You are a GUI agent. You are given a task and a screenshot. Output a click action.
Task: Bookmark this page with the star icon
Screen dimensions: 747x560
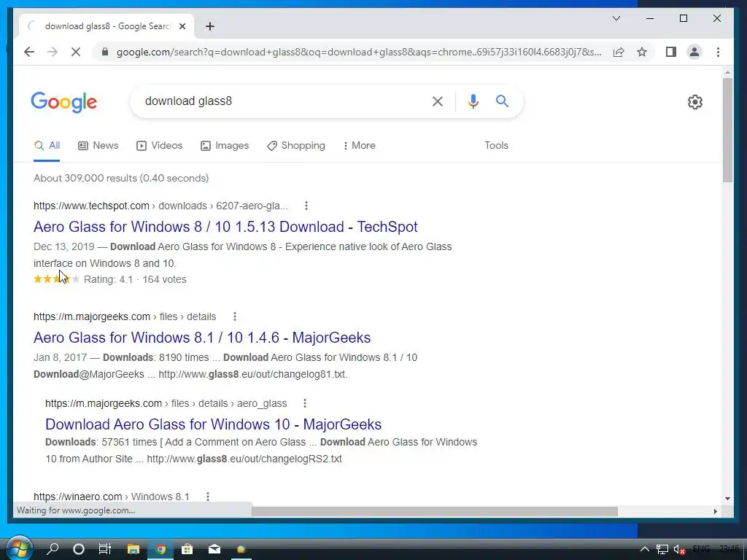[642, 52]
